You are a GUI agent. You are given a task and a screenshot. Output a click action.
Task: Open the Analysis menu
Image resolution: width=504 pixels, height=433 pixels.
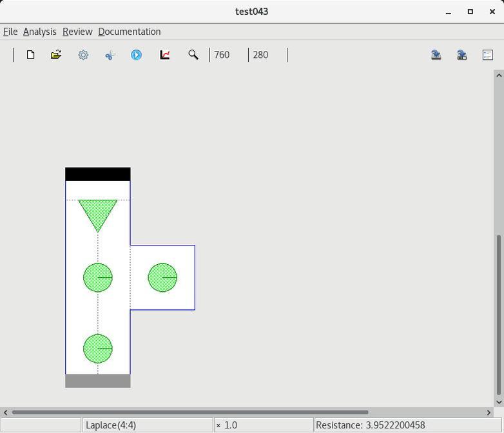[x=39, y=32]
